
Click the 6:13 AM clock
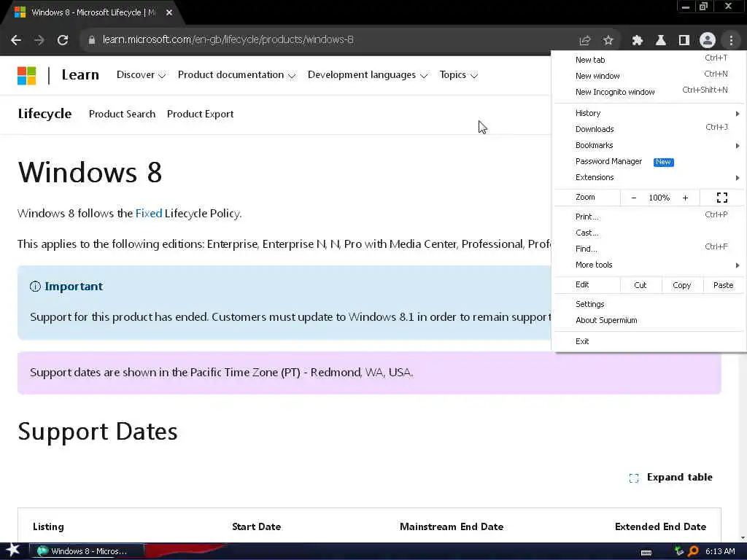pyautogui.click(x=720, y=551)
